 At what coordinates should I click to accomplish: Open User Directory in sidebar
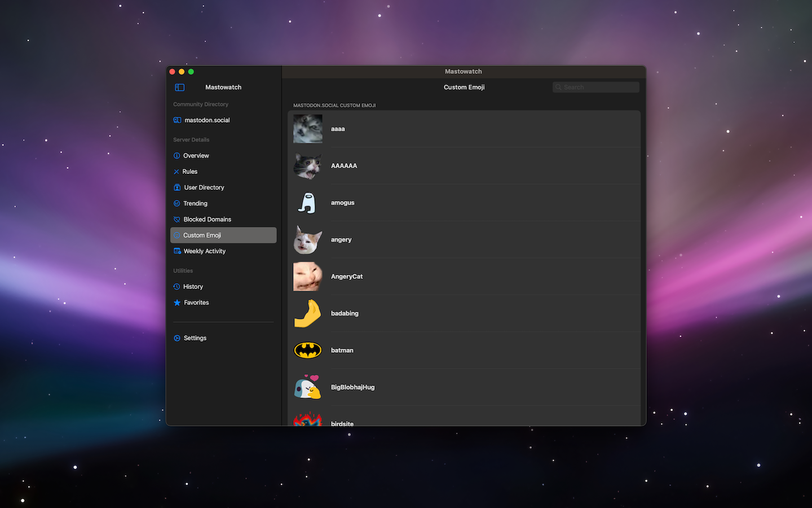[x=223, y=187]
